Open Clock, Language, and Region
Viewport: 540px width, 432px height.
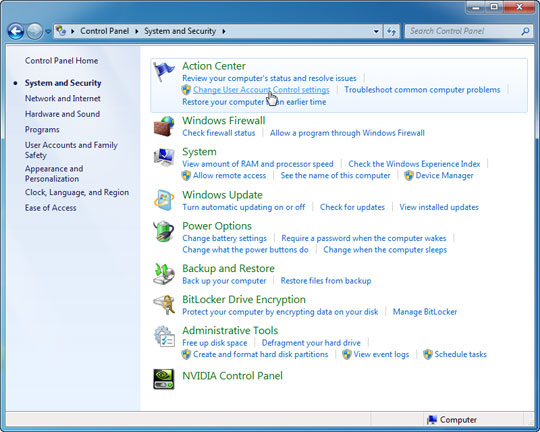(77, 192)
